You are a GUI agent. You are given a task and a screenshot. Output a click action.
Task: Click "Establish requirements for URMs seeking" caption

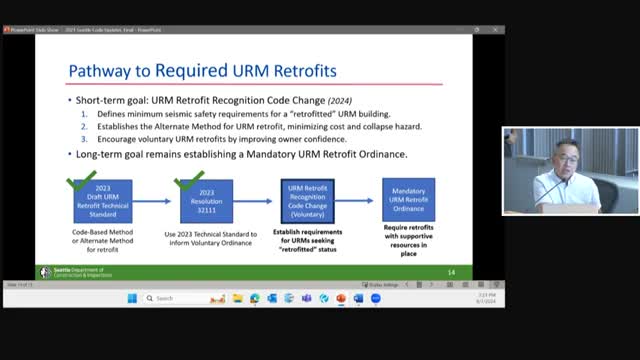pos(308,240)
